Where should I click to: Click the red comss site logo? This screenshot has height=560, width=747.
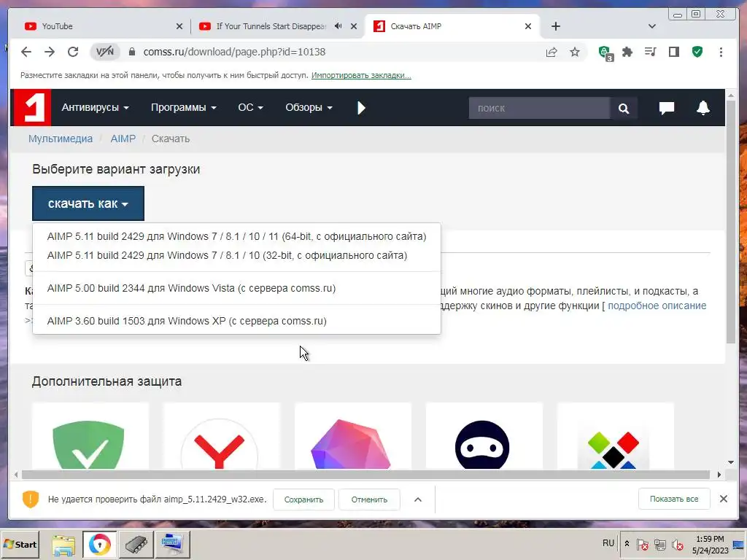tap(31, 108)
